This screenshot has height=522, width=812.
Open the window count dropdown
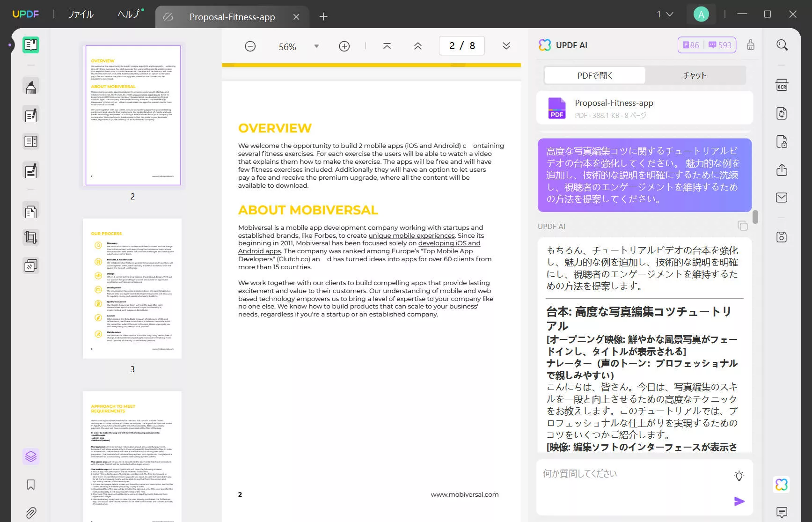[665, 15]
